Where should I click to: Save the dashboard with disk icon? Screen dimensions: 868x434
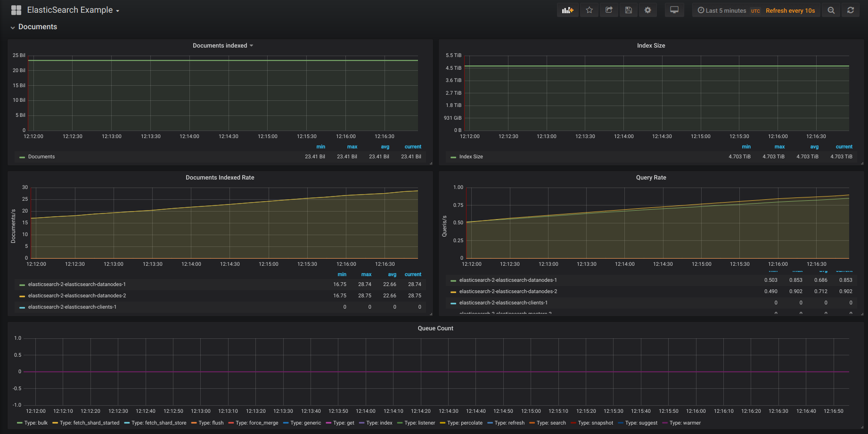pos(628,10)
